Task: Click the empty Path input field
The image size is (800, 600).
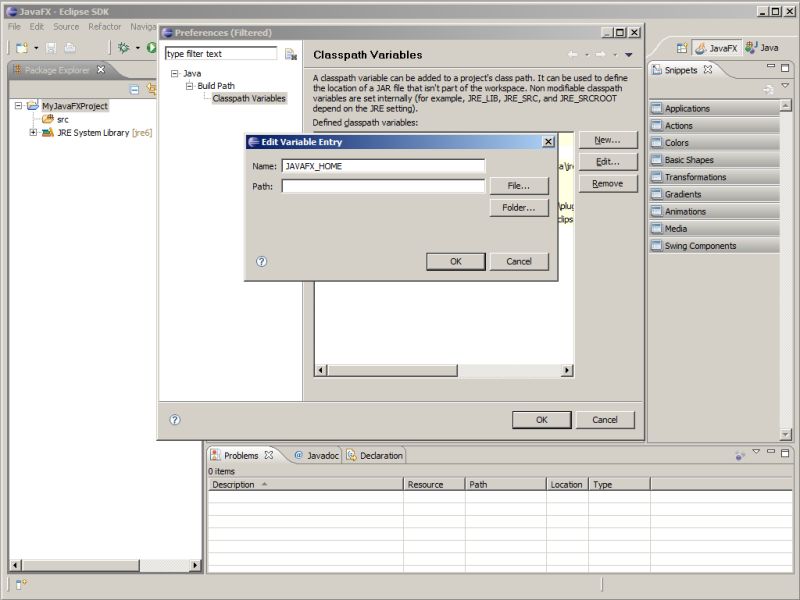Action: coord(383,186)
